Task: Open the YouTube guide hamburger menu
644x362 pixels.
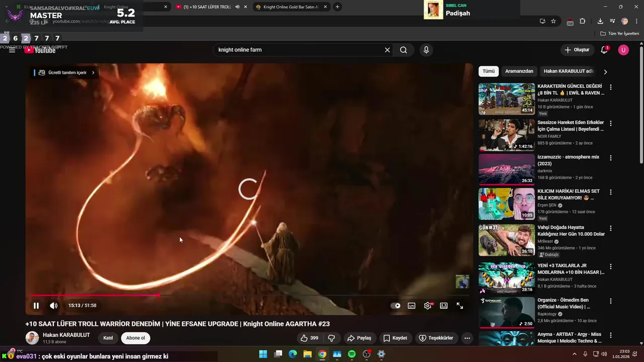Action: [x=12, y=50]
